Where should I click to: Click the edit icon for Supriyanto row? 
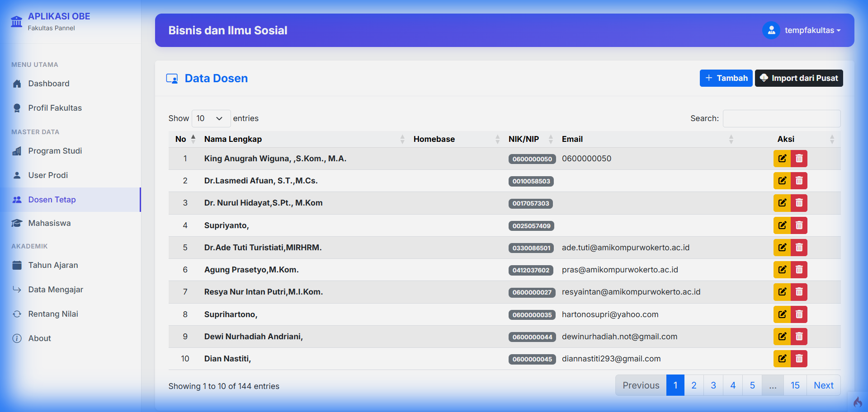tap(782, 225)
